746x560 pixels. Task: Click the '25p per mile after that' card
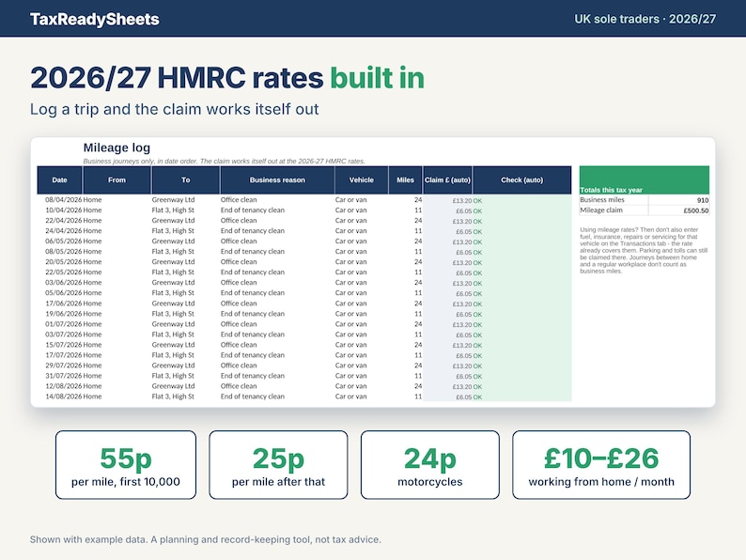coord(278,465)
